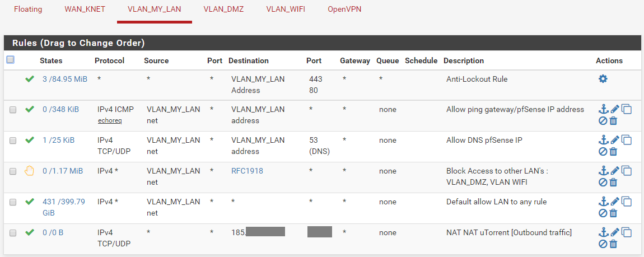Open the OpenVPN rules tab
Viewport: 644px width, 257px height.
click(344, 9)
